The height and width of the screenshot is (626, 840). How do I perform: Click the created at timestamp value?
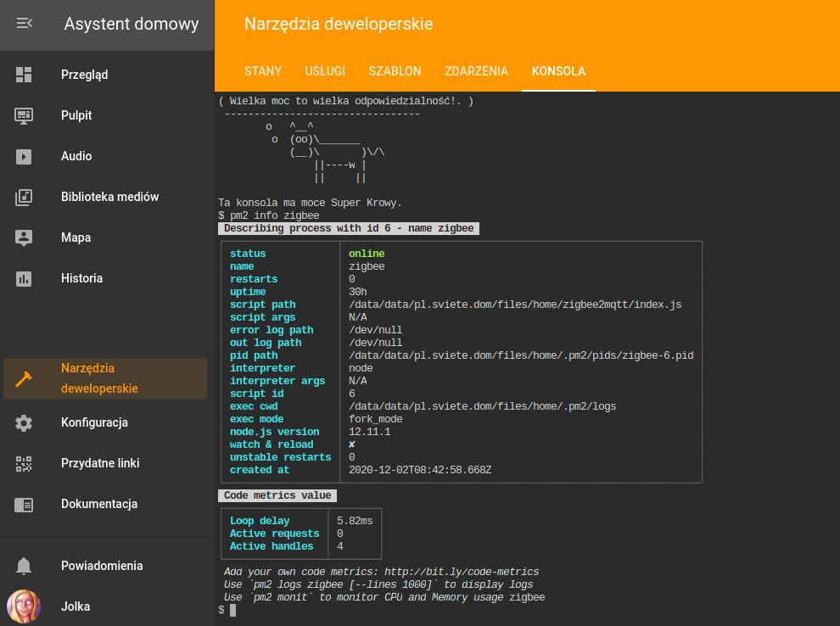420,470
